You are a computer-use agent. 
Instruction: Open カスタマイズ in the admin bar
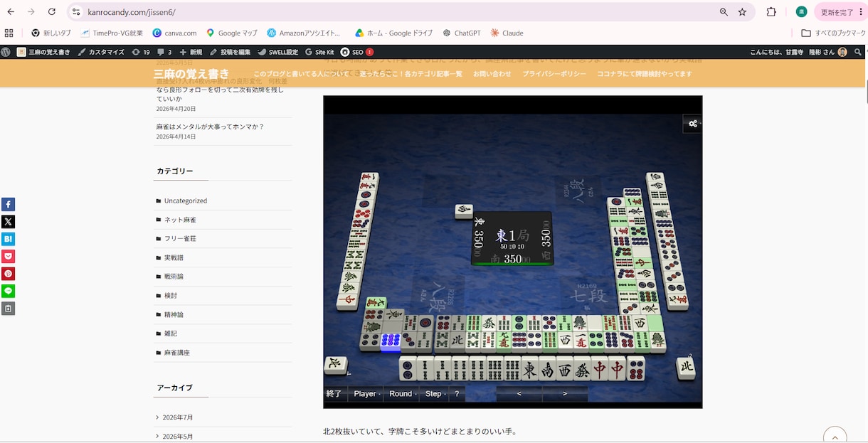100,52
